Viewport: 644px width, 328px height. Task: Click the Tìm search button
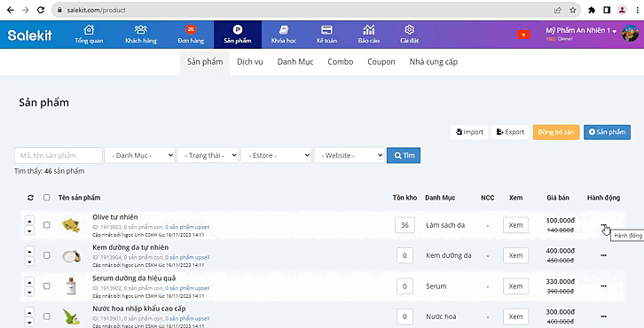[x=404, y=156]
